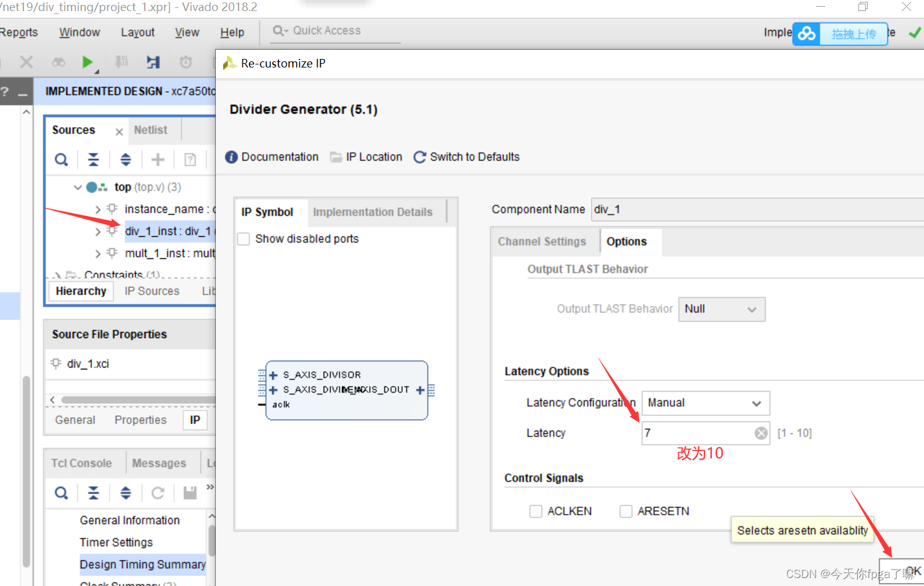Viewport: 924px width, 586px height.
Task: Check the ACLKEN control signal
Action: pos(535,511)
